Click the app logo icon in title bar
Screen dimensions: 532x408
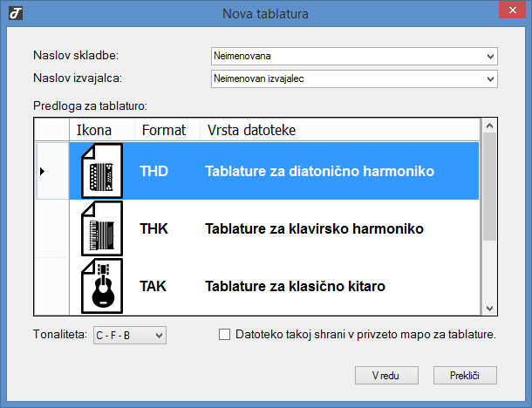tap(15, 14)
